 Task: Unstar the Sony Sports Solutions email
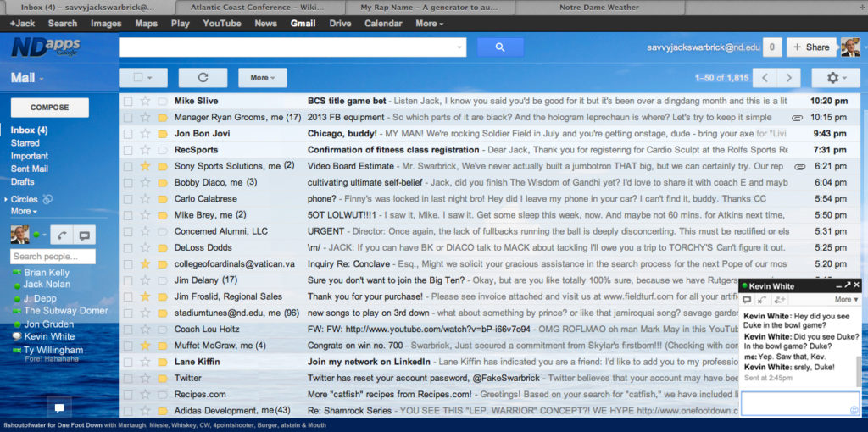point(145,167)
